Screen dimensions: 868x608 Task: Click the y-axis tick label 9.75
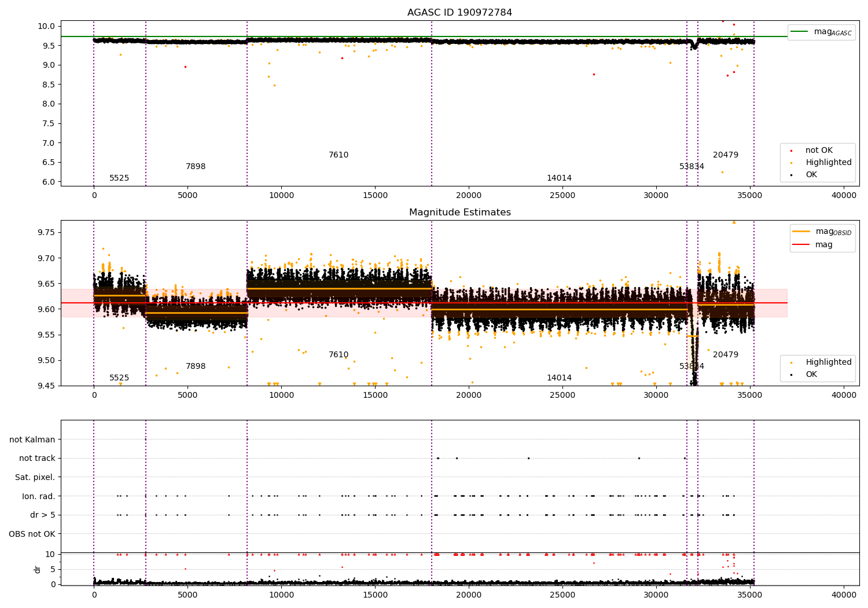[x=46, y=232]
